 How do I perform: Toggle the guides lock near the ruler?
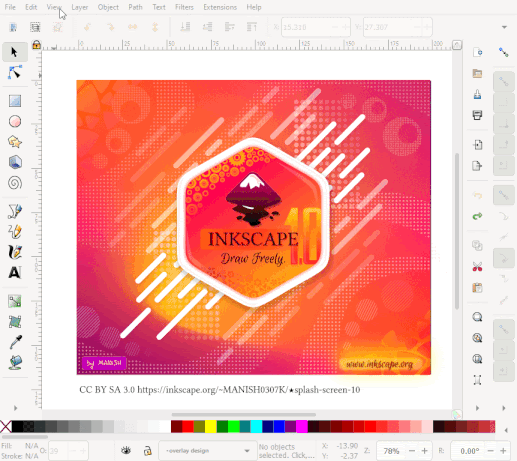click(x=36, y=44)
